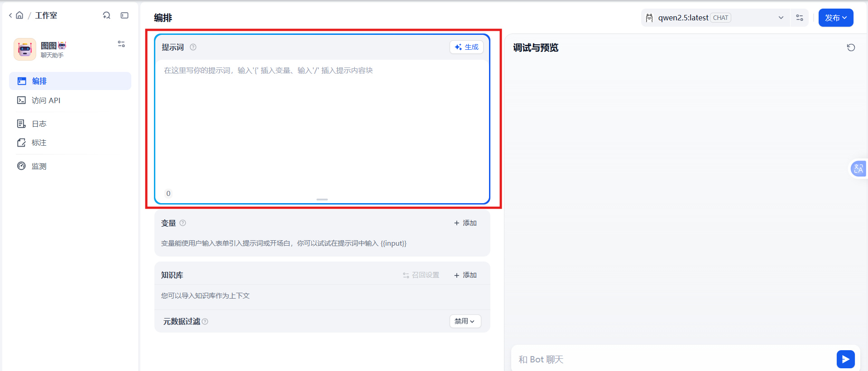
Task: Click the 生成 prompt generator button
Action: pos(466,47)
